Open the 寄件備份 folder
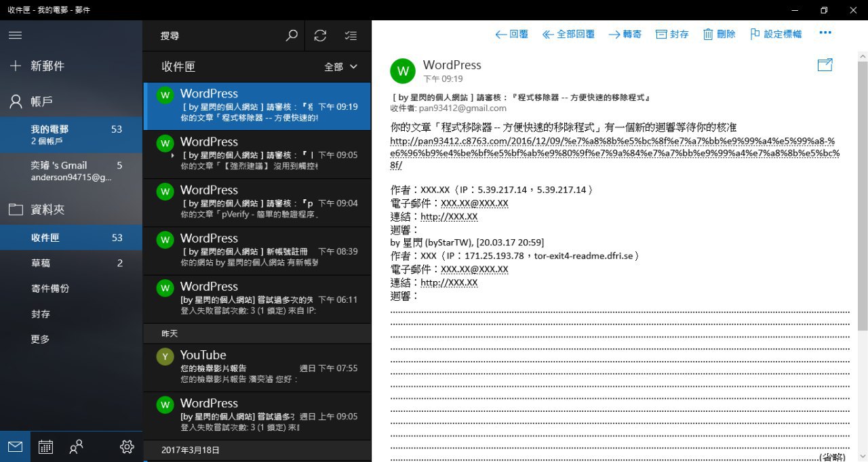This screenshot has width=868, height=462. tap(50, 289)
